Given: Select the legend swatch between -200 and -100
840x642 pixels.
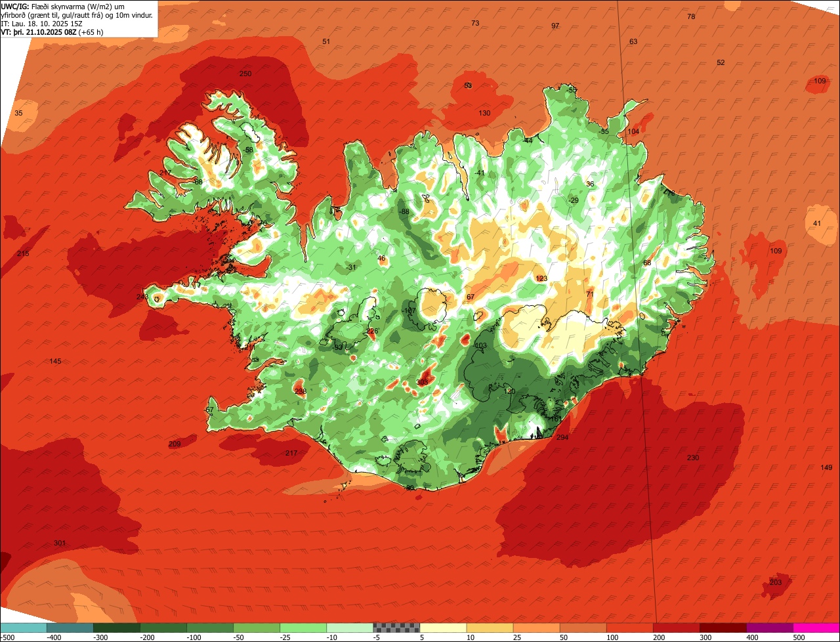Looking at the screenshot, I should tap(163, 628).
